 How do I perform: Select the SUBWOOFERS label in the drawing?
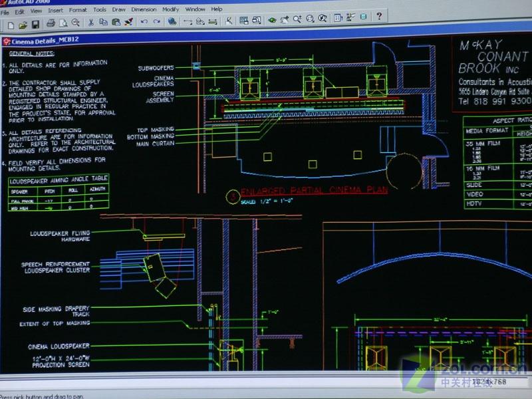click(x=156, y=68)
